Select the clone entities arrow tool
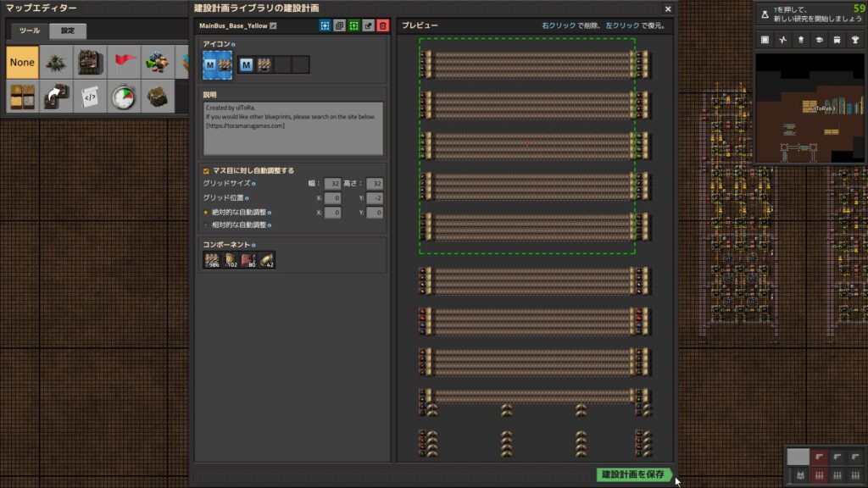This screenshot has height=488, width=868. 56,97
